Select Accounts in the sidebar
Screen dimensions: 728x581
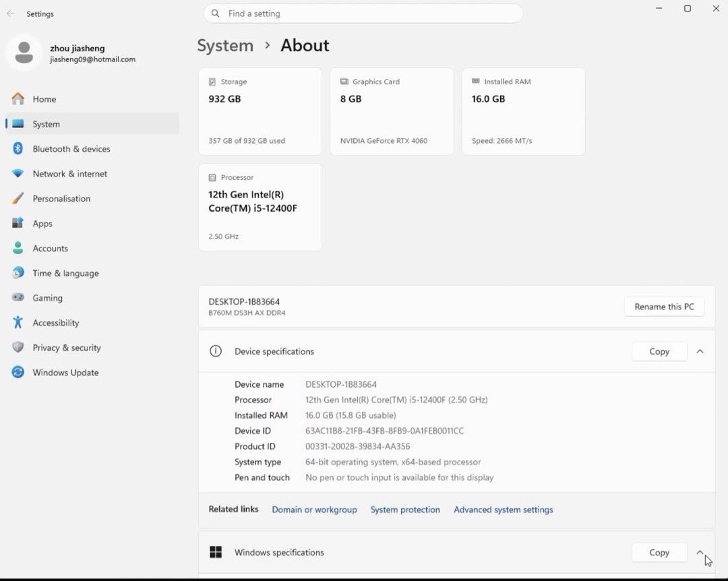(x=92, y=248)
